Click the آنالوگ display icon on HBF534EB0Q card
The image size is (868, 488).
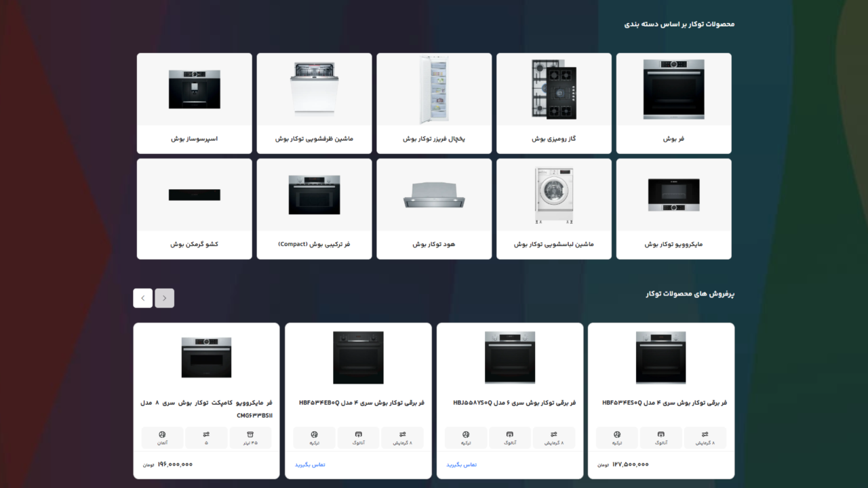(x=358, y=434)
